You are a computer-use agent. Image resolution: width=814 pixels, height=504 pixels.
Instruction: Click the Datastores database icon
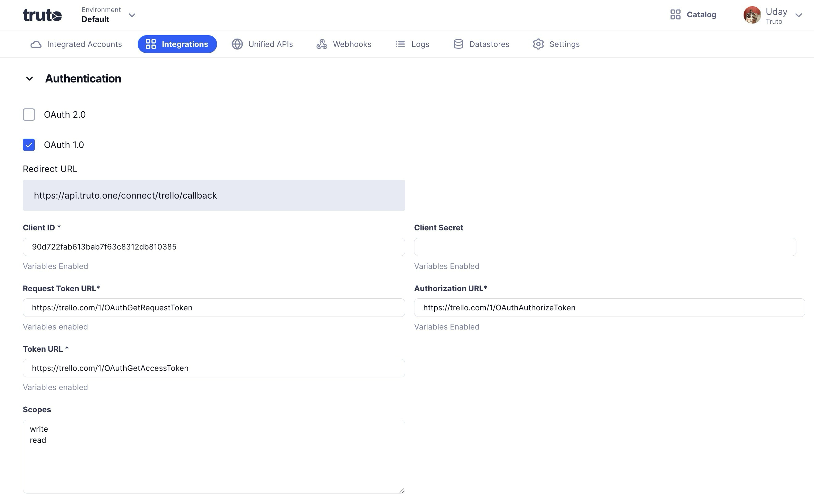coord(458,44)
